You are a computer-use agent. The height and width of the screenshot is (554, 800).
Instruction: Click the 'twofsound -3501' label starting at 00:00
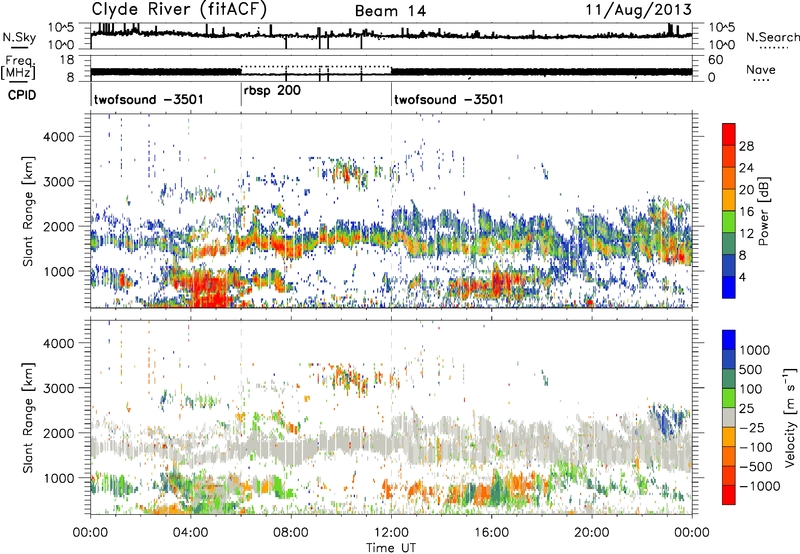pos(148,99)
